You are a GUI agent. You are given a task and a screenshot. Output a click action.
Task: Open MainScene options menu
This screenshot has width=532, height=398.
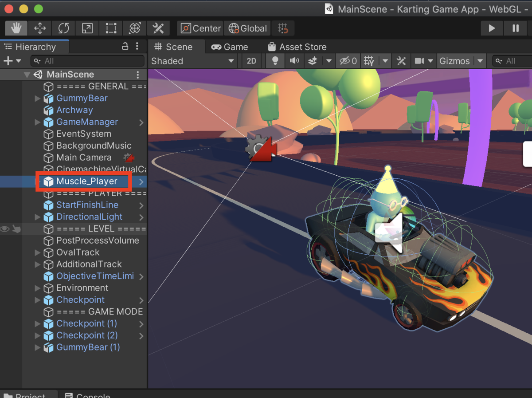click(138, 75)
